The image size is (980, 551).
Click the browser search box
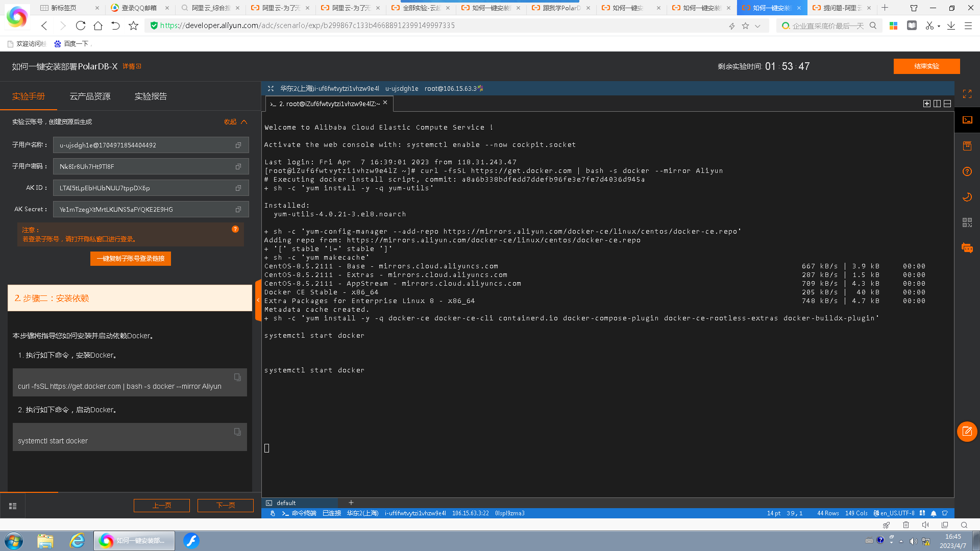click(x=828, y=26)
